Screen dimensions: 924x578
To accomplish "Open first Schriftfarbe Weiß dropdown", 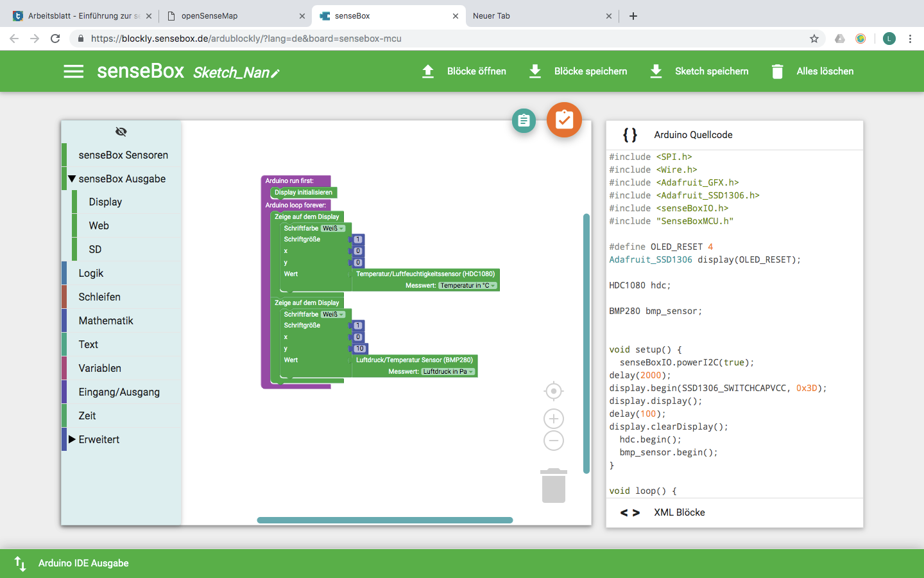I will (333, 228).
